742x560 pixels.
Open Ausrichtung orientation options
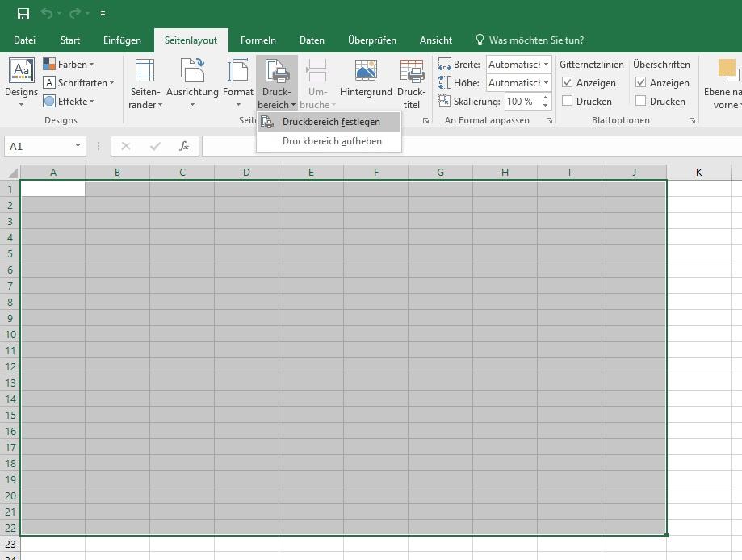pyautogui.click(x=192, y=83)
